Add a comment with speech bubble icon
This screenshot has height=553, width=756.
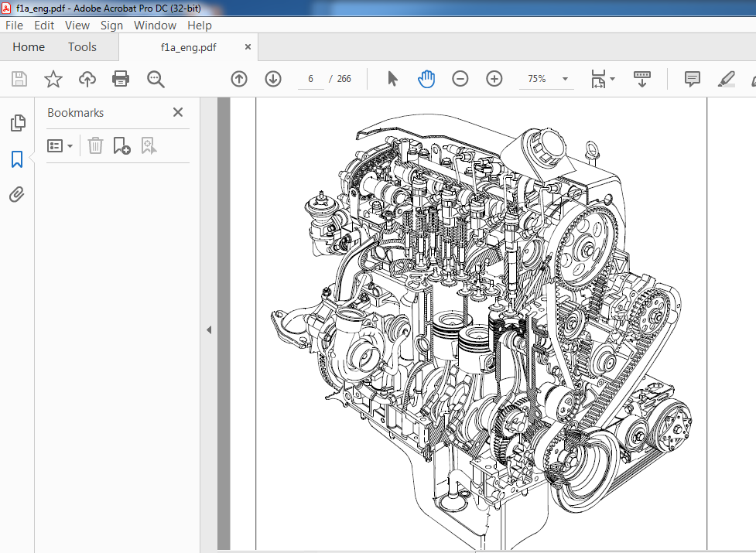click(x=693, y=79)
